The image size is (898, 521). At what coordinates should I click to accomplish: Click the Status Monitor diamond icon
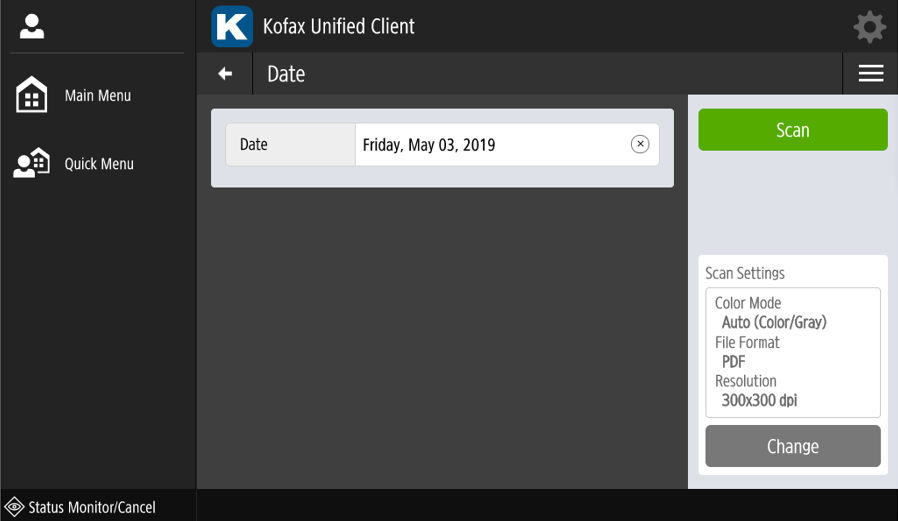tap(14, 507)
